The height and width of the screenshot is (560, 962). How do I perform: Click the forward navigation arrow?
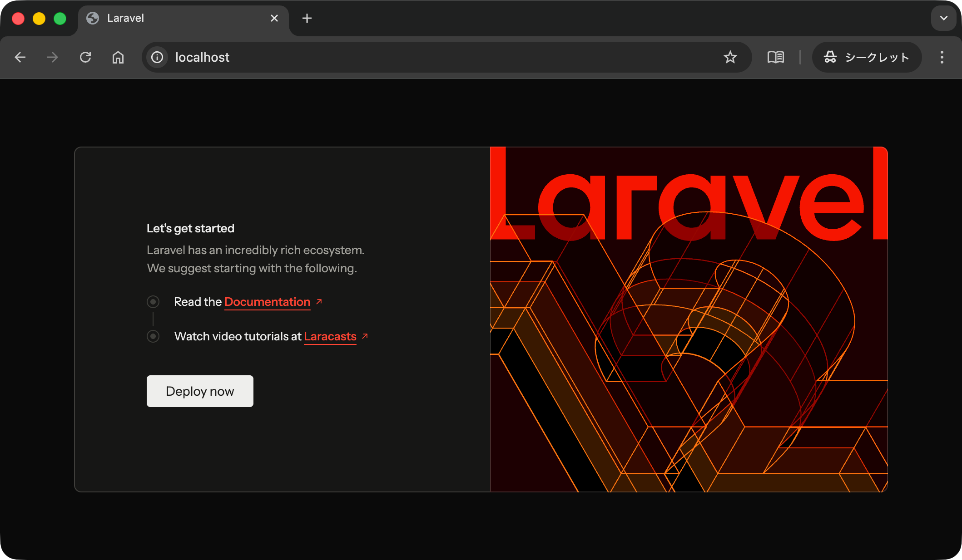coord(53,57)
